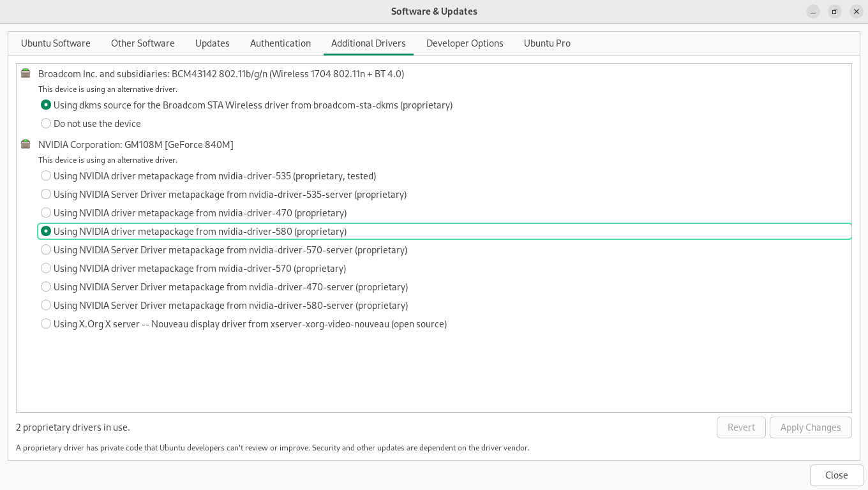The width and height of the screenshot is (868, 490).
Task: Switch to the Other Software tab
Action: point(142,43)
